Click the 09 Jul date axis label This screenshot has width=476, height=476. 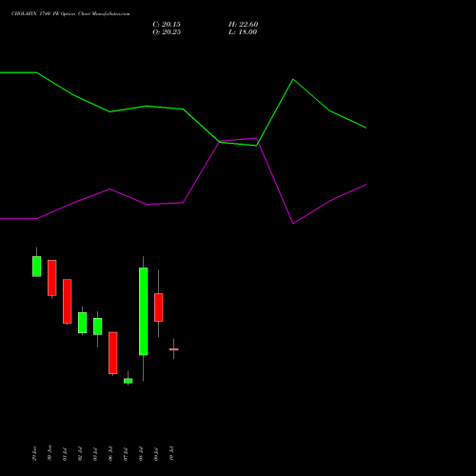tap(156, 454)
